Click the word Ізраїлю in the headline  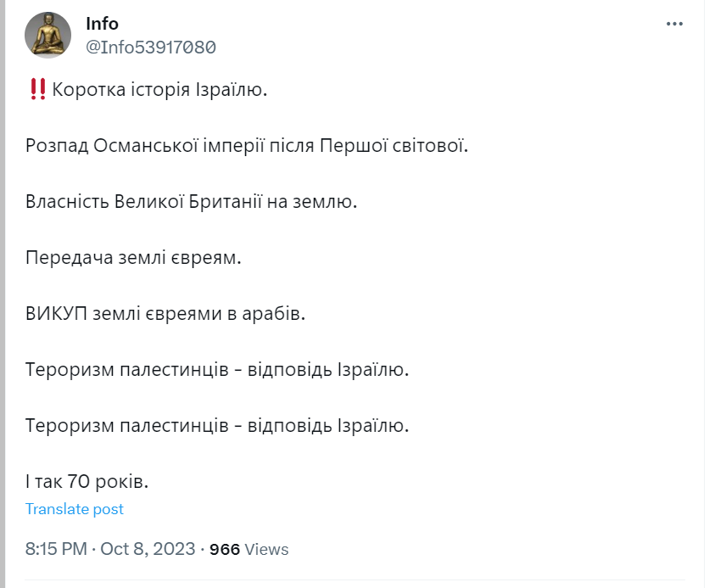pyautogui.click(x=232, y=90)
